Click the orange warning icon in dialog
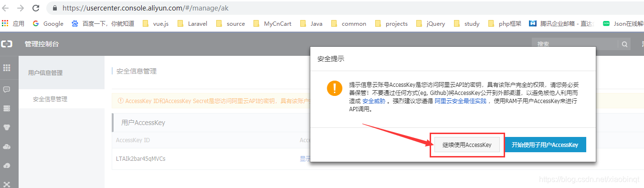Viewport: 644px width, 188px height. click(x=334, y=88)
